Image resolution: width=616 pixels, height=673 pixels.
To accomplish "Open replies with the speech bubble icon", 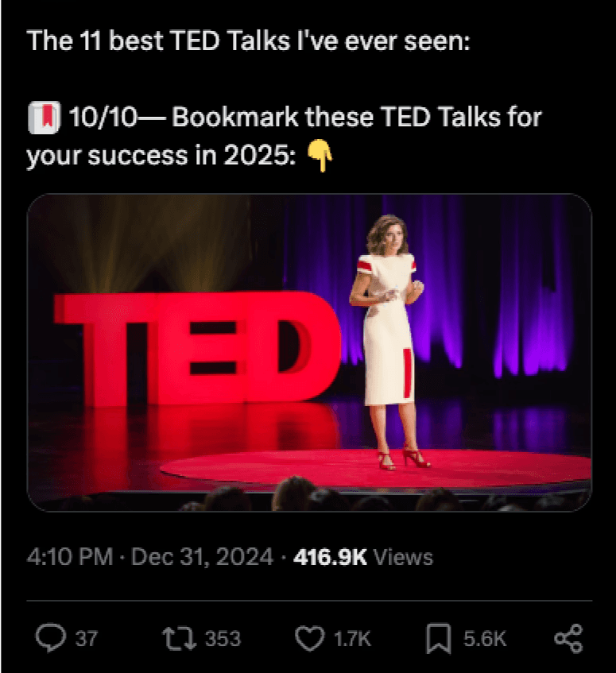I will [x=51, y=638].
